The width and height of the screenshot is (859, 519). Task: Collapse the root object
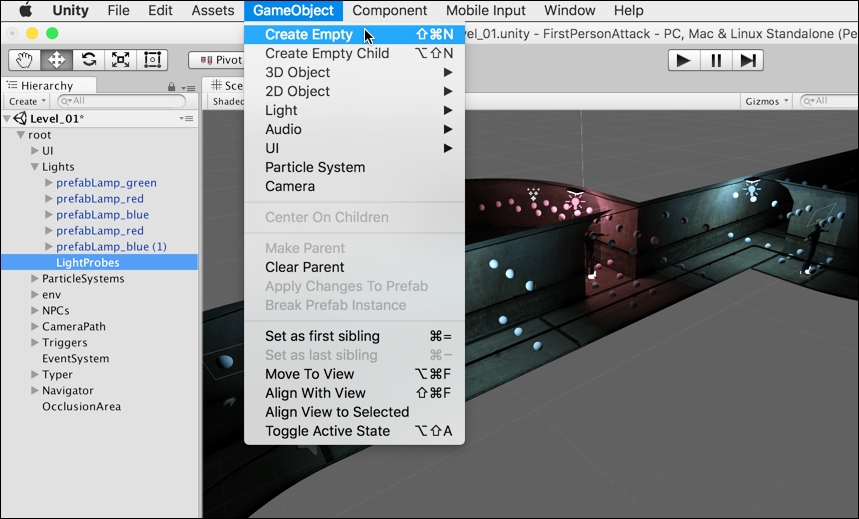coord(21,134)
